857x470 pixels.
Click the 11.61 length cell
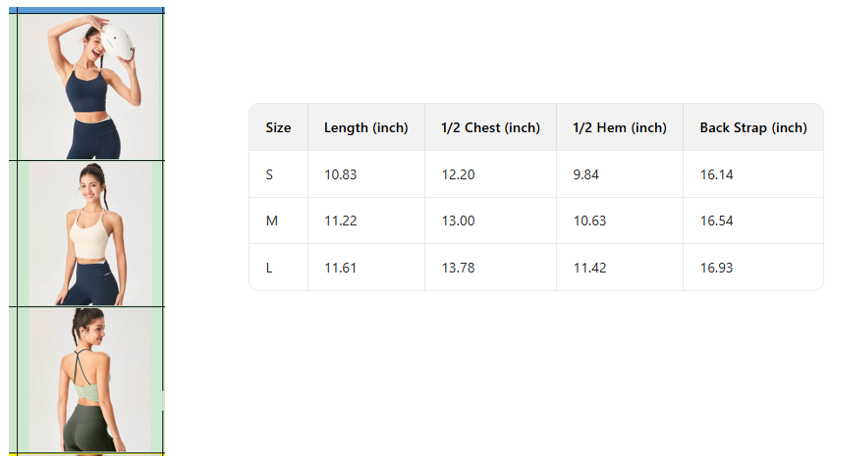click(x=340, y=268)
